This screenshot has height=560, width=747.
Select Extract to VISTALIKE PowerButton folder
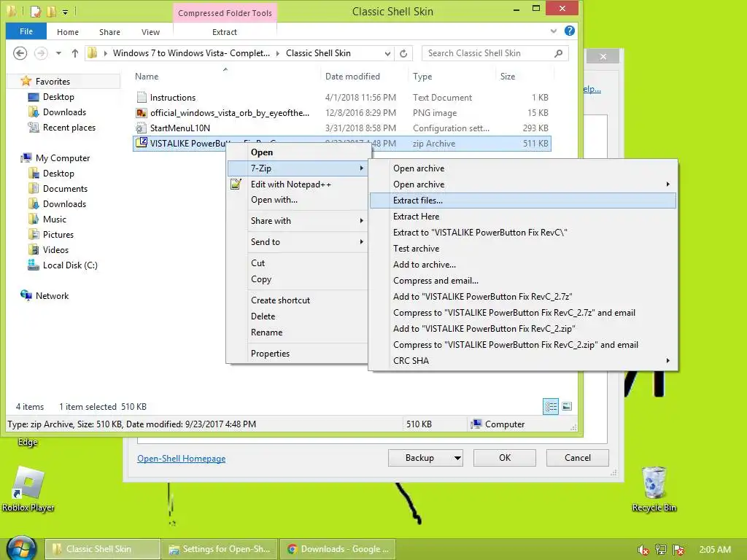pos(523,233)
